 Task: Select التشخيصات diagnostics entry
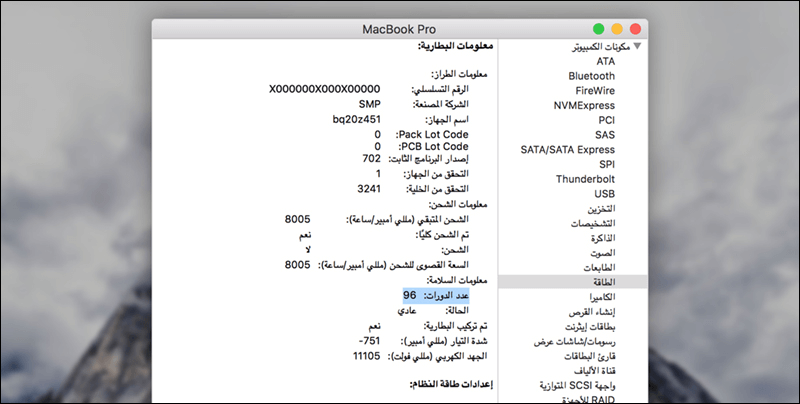point(593,223)
